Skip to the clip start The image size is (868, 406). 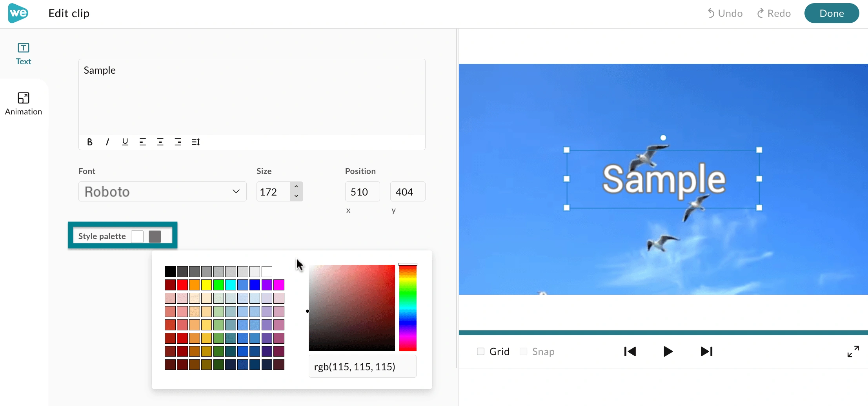[x=630, y=352]
